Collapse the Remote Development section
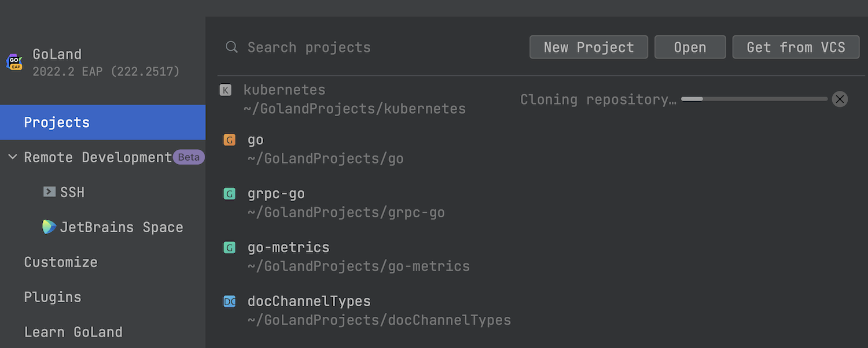This screenshot has width=868, height=348. point(13,157)
